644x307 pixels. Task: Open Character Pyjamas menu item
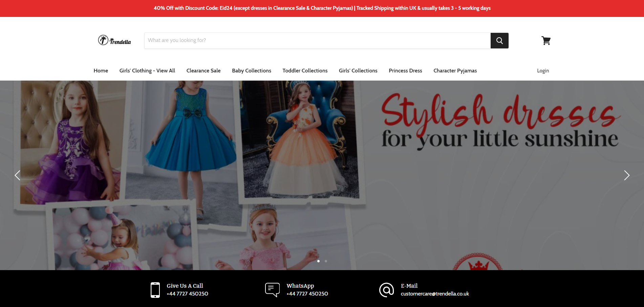pos(455,70)
